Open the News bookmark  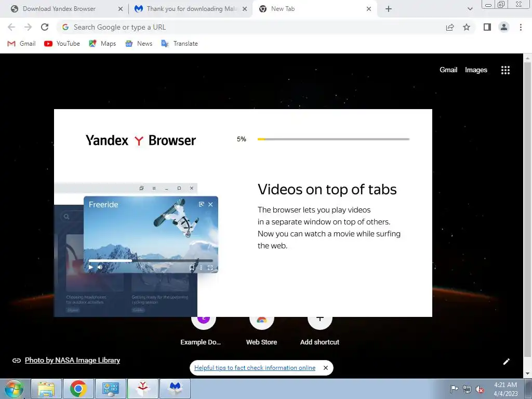tap(139, 44)
